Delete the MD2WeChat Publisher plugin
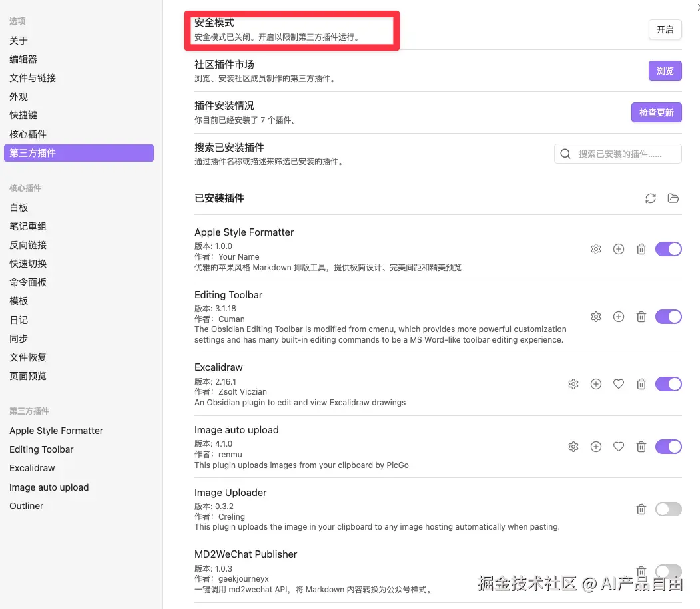 pos(641,571)
